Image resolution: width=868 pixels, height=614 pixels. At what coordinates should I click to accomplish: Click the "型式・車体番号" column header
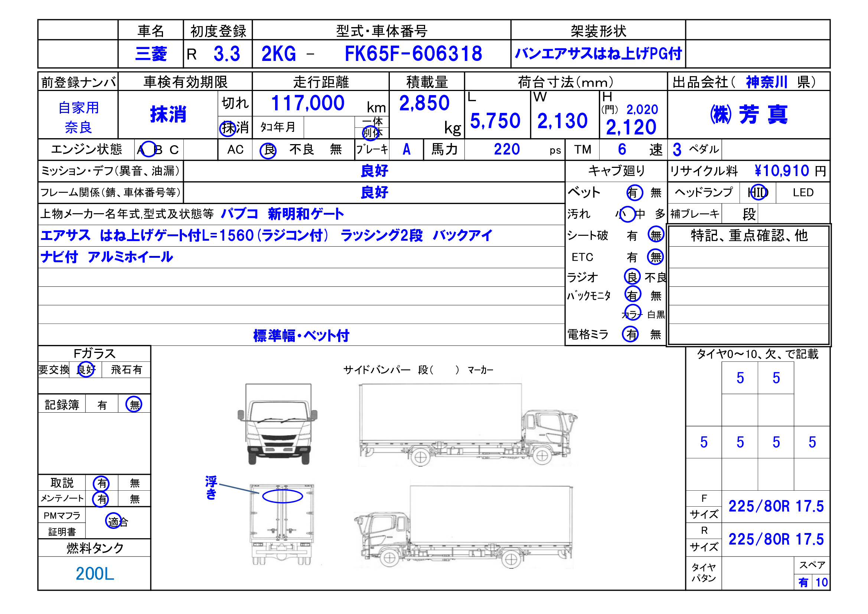click(x=381, y=30)
